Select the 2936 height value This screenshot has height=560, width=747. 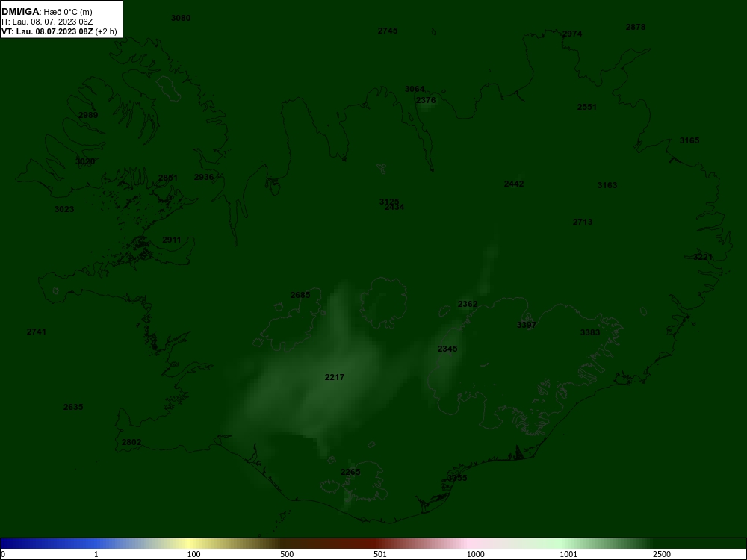click(204, 177)
